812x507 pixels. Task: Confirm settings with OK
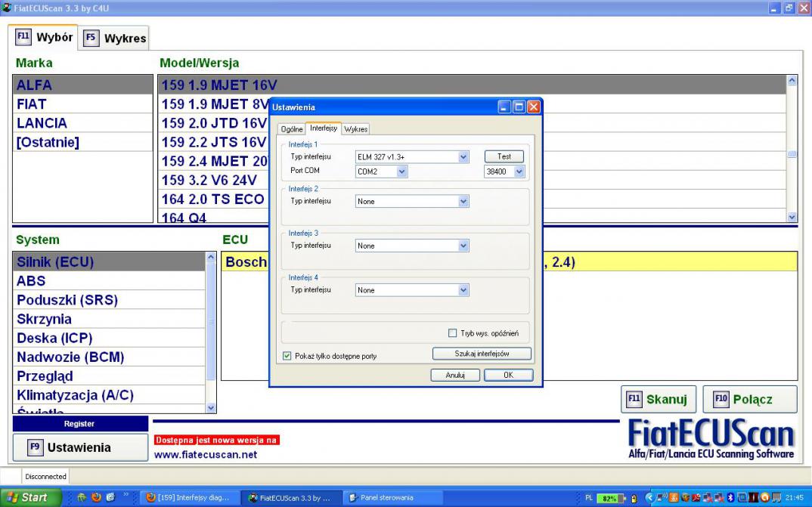(x=509, y=375)
